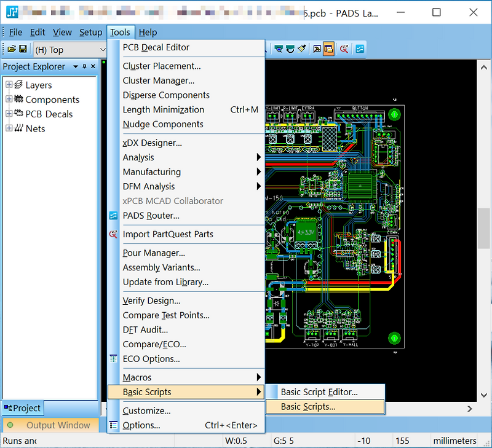Screen dimensions: 492x448
Task: Expand the Layers tree node
Action: tap(9, 85)
